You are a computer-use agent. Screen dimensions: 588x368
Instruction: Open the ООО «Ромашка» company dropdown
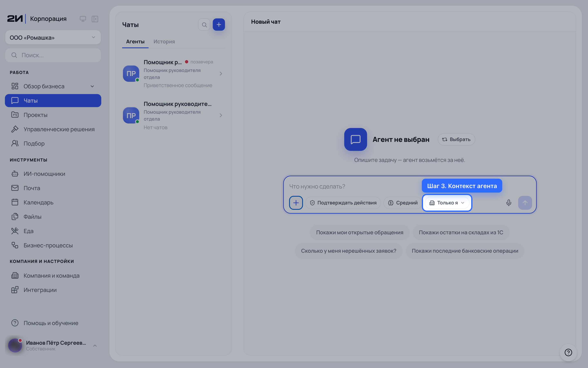(53, 37)
